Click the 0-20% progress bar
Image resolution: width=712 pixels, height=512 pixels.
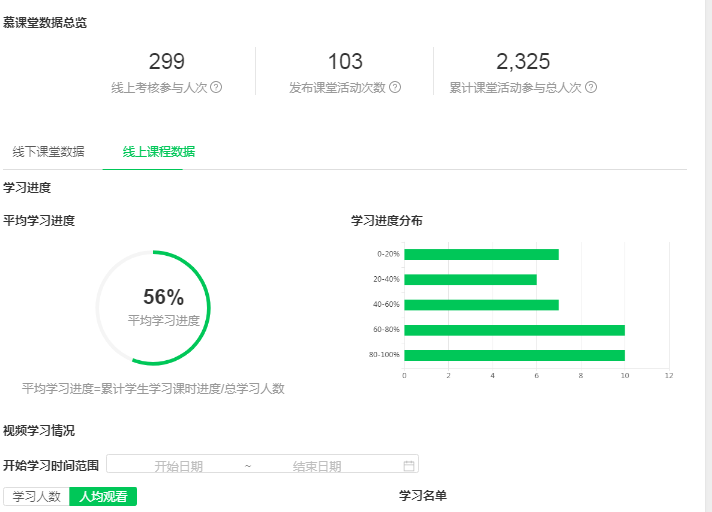click(x=481, y=254)
